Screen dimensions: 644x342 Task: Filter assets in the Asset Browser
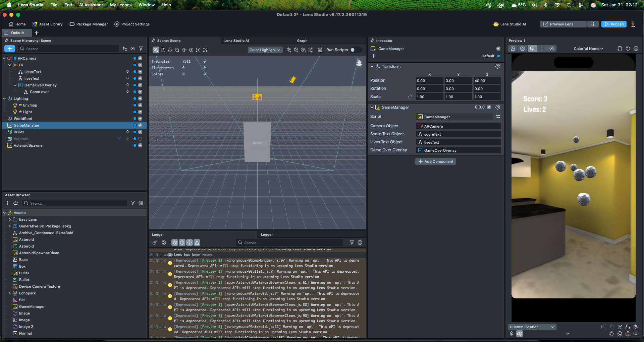pos(133,203)
